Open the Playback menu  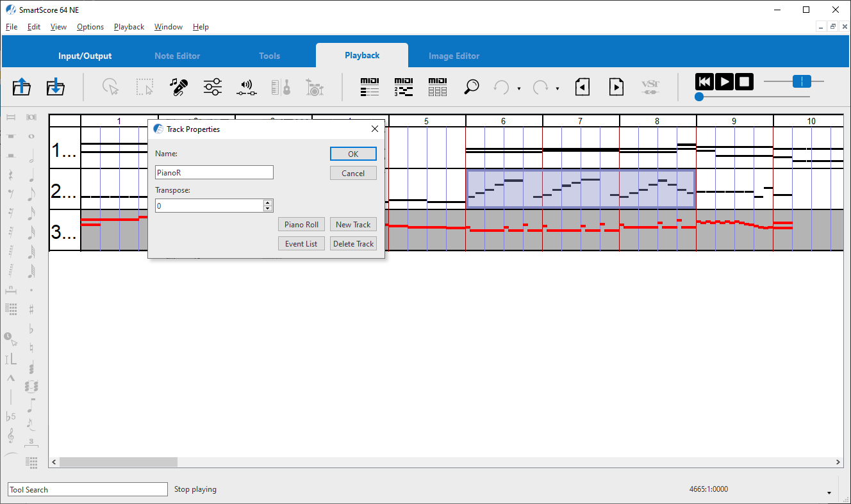click(x=129, y=27)
